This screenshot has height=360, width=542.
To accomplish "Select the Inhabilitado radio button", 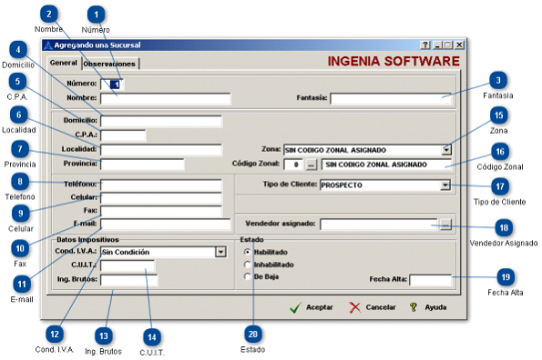I will 247,265.
